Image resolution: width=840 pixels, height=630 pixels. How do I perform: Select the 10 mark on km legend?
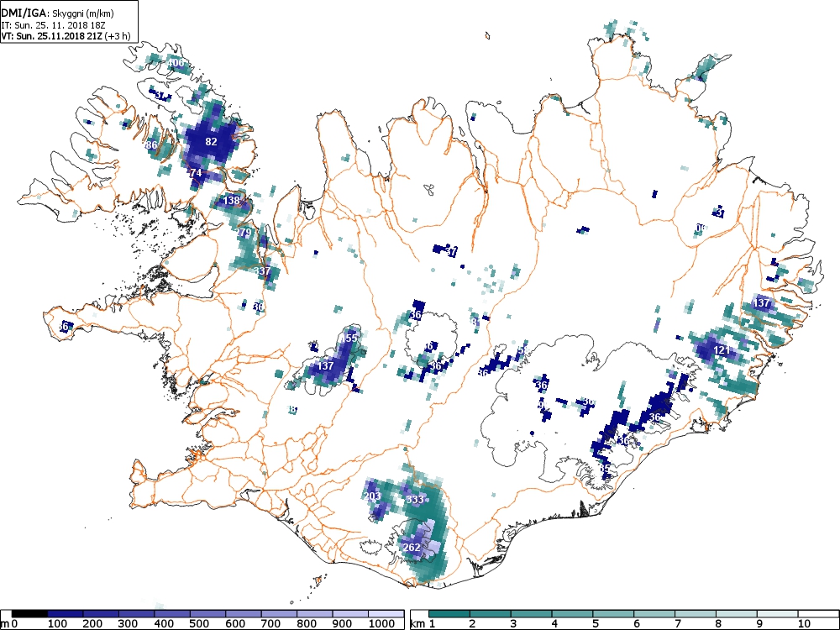(x=804, y=623)
